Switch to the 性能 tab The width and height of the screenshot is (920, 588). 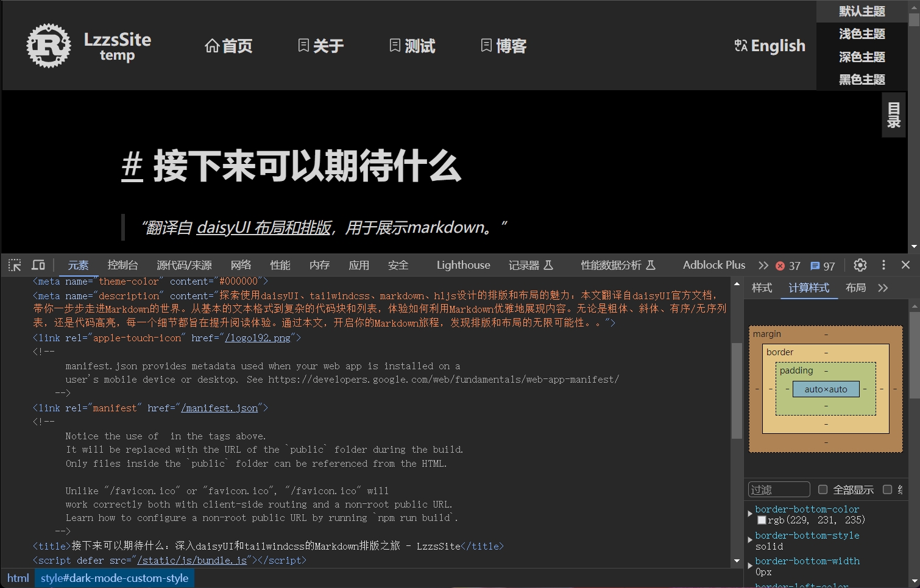[280, 265]
